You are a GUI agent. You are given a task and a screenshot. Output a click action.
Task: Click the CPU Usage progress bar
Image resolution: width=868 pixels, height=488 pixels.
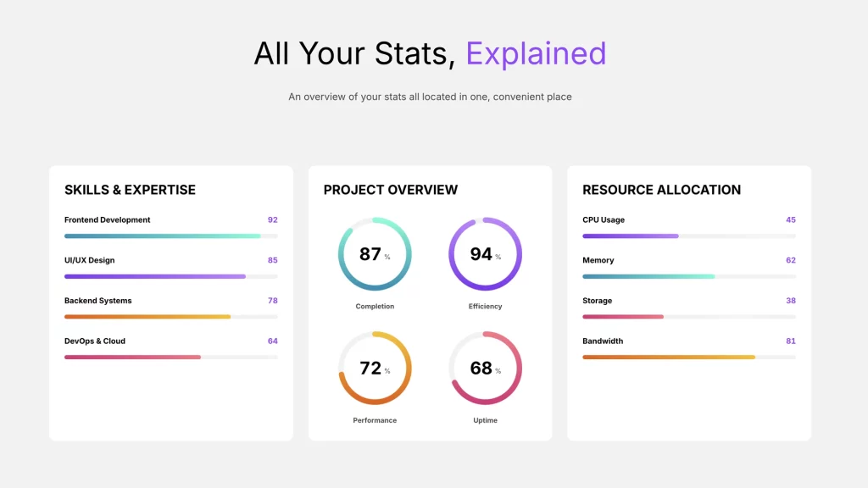tap(688, 236)
